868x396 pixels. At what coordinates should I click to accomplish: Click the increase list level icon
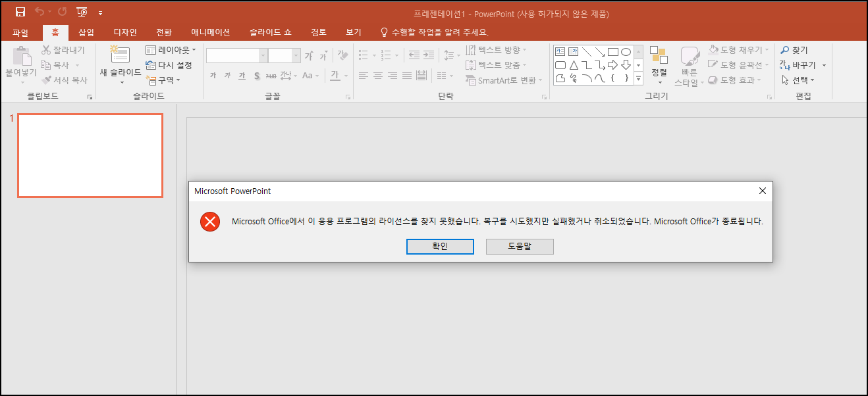coord(428,56)
